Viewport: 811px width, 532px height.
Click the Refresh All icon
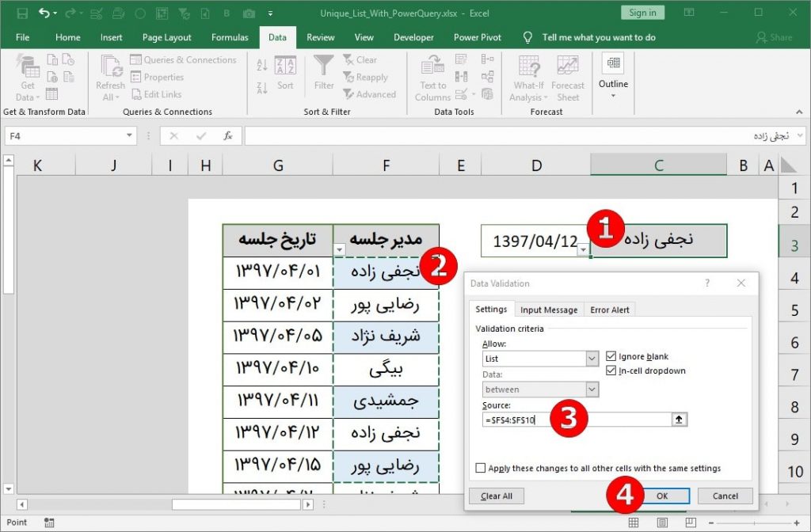coord(110,66)
